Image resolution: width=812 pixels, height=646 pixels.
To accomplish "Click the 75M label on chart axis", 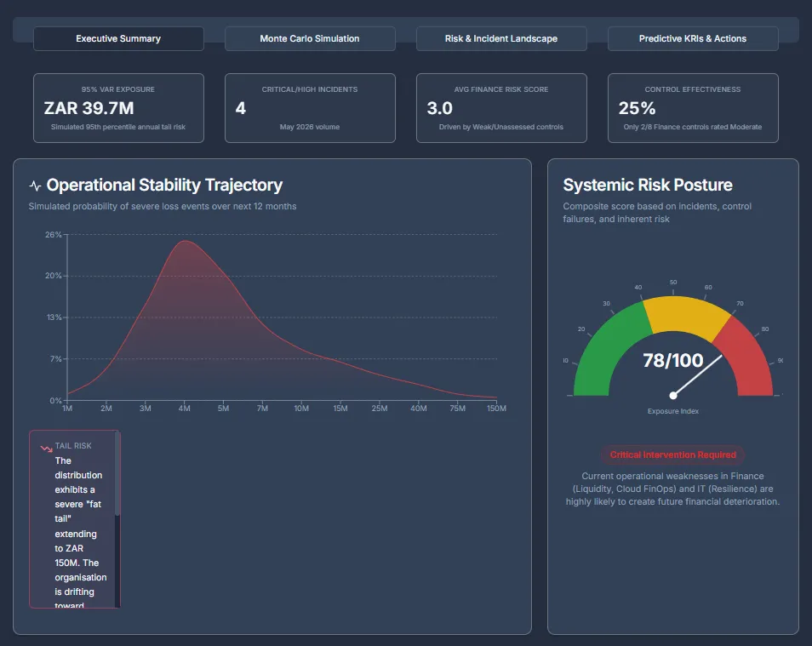I will 457,409.
